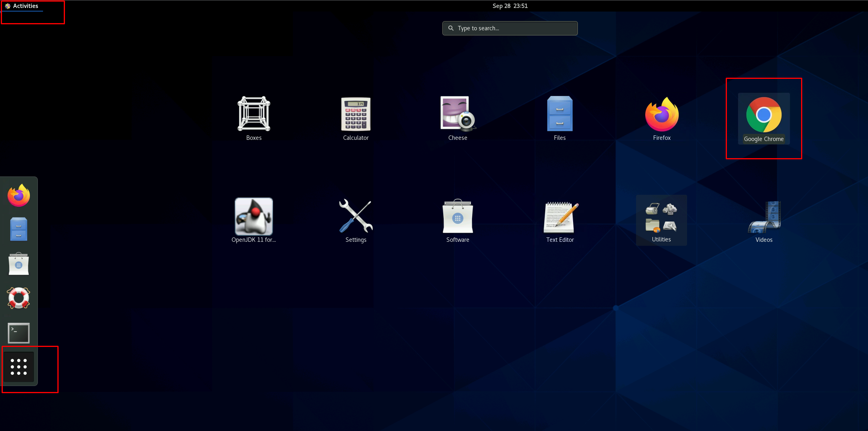
Task: Launch Firefox from the dock
Action: coord(19,196)
